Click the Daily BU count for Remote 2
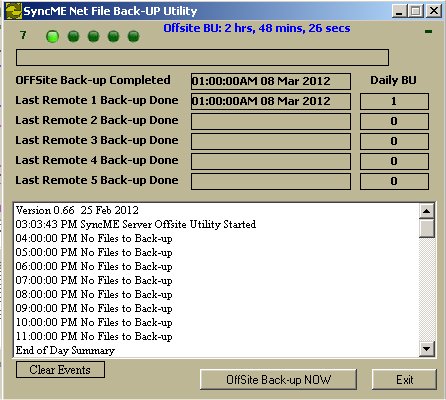This screenshot has width=446, height=400. tap(394, 121)
